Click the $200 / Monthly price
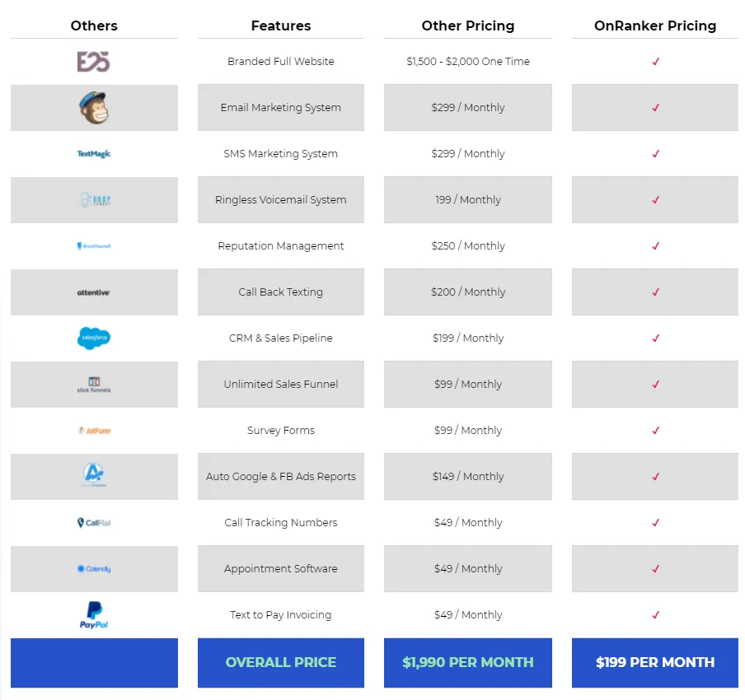The width and height of the screenshot is (745, 700). click(x=468, y=292)
